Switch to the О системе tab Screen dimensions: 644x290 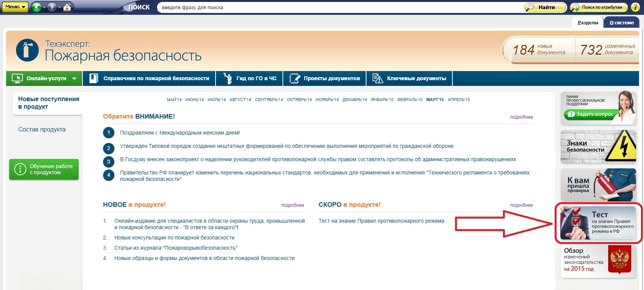[622, 23]
